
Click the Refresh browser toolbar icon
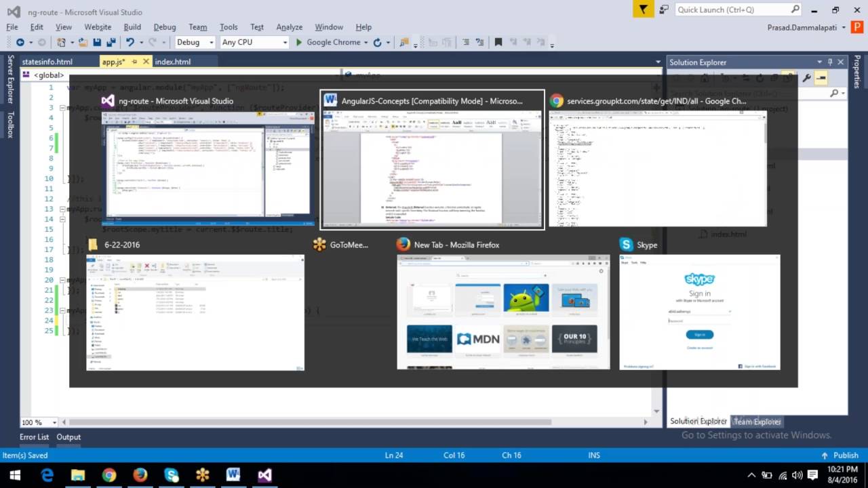click(x=377, y=42)
